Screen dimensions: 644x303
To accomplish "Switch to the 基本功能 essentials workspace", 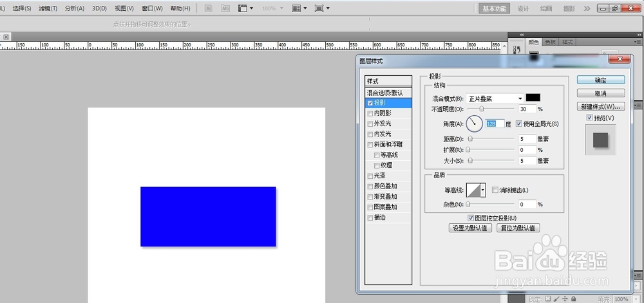I will (494, 8).
